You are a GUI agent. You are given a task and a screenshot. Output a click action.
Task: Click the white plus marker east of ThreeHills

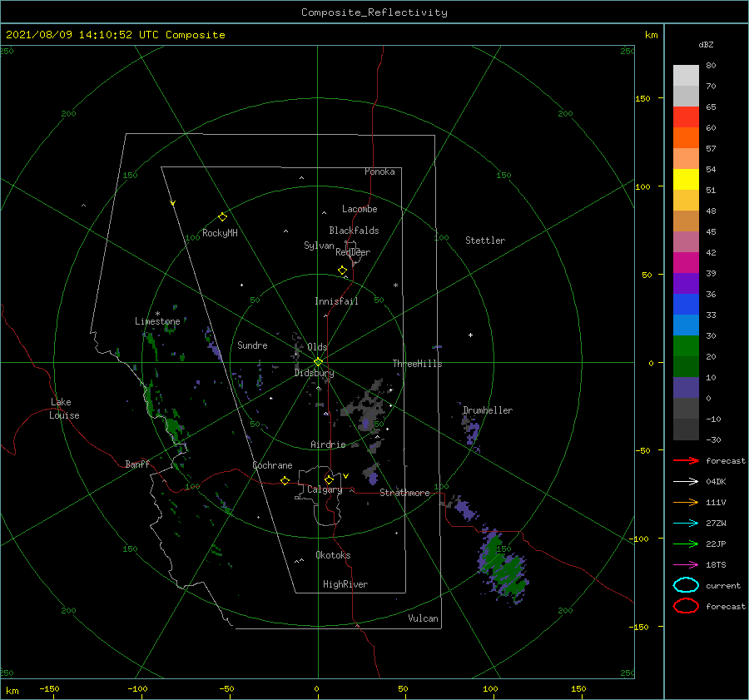470,335
